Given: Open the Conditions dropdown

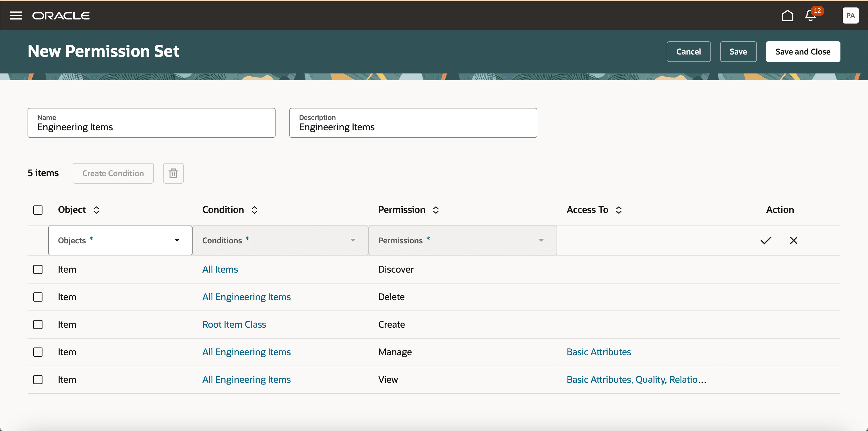Looking at the screenshot, I should coord(280,240).
